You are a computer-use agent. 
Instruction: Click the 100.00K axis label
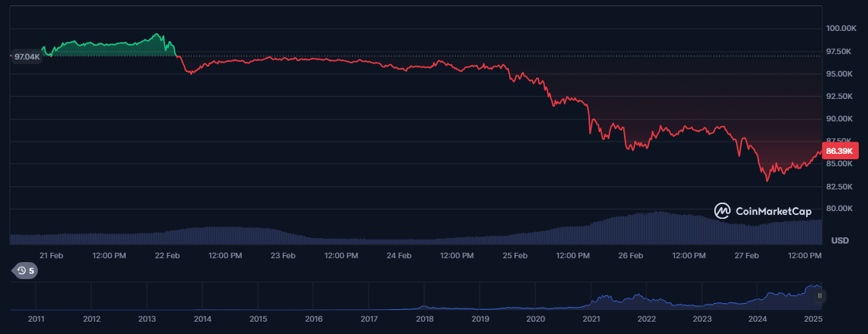coord(842,29)
